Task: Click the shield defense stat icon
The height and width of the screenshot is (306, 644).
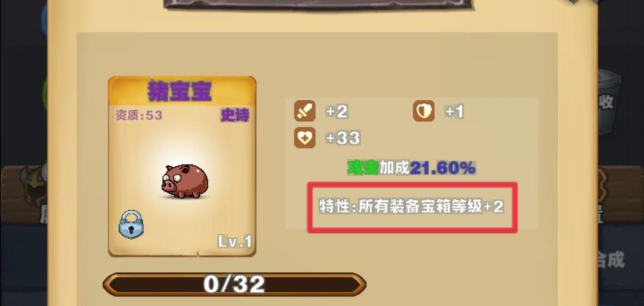Action: click(x=423, y=111)
